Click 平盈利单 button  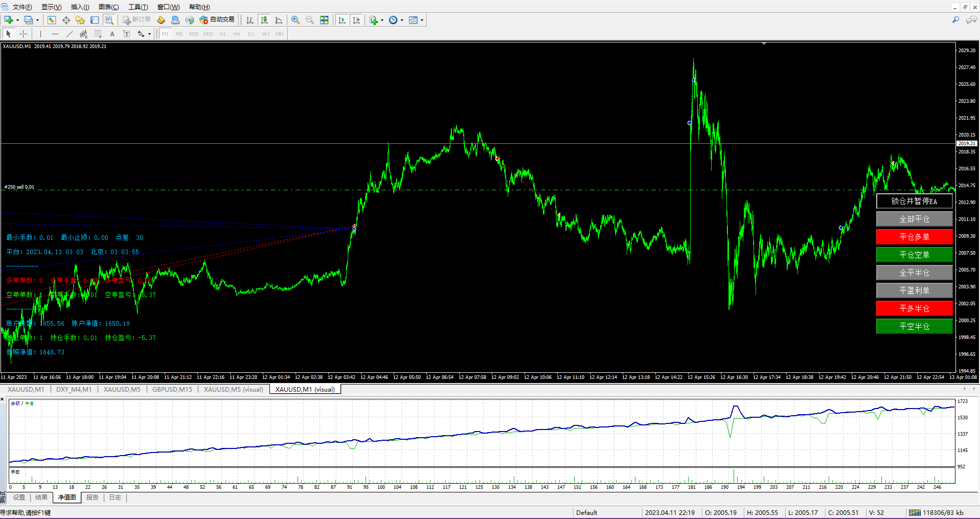914,290
